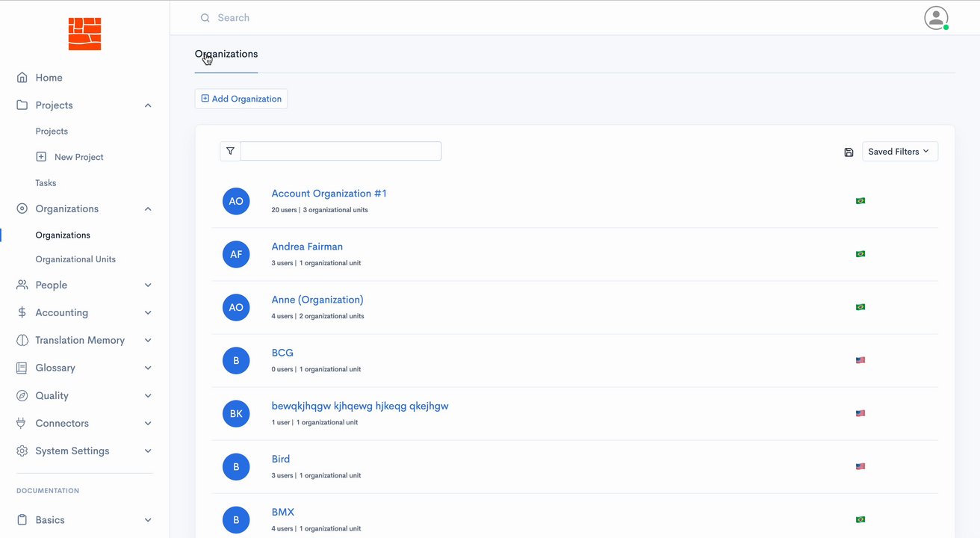Click the BK avatar circle
980x538 pixels.
(236, 413)
